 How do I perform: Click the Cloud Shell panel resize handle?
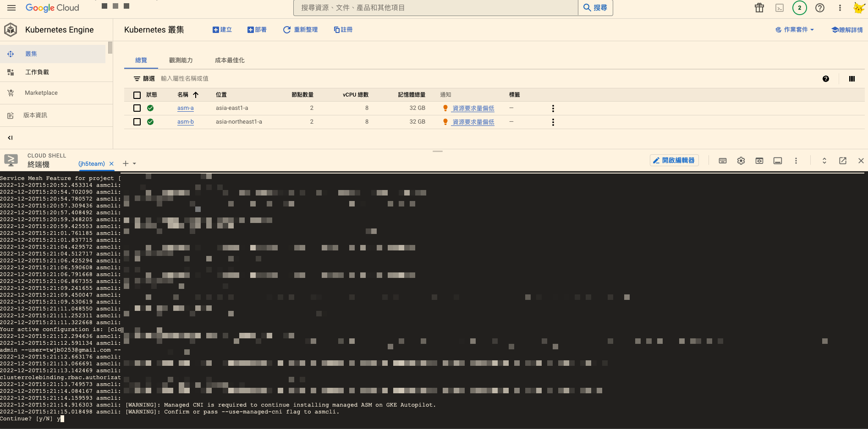(x=438, y=151)
